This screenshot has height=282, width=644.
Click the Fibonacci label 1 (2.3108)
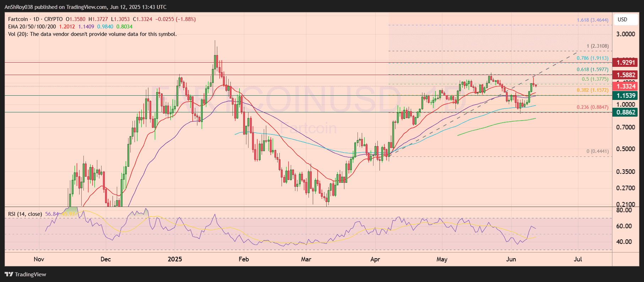pyautogui.click(x=597, y=46)
